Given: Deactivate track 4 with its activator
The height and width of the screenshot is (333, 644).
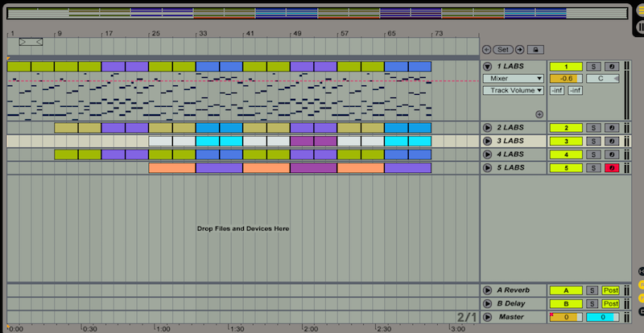Looking at the screenshot, I should pyautogui.click(x=566, y=154).
